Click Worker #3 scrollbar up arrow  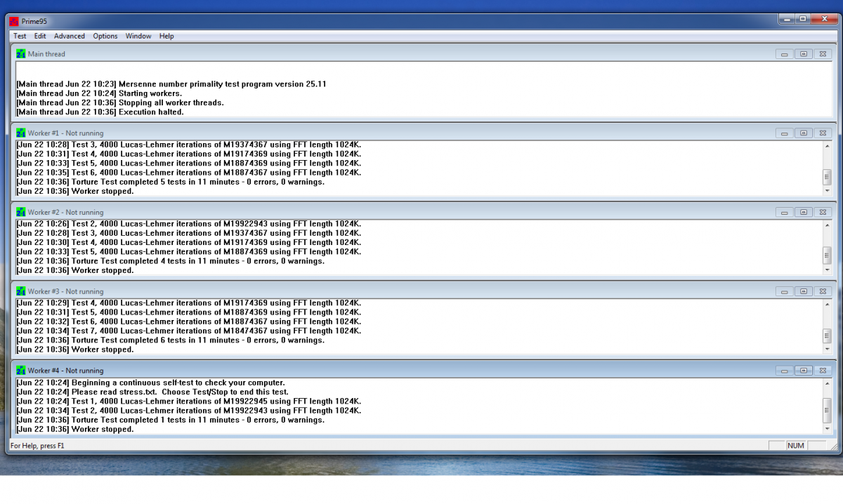(827, 305)
